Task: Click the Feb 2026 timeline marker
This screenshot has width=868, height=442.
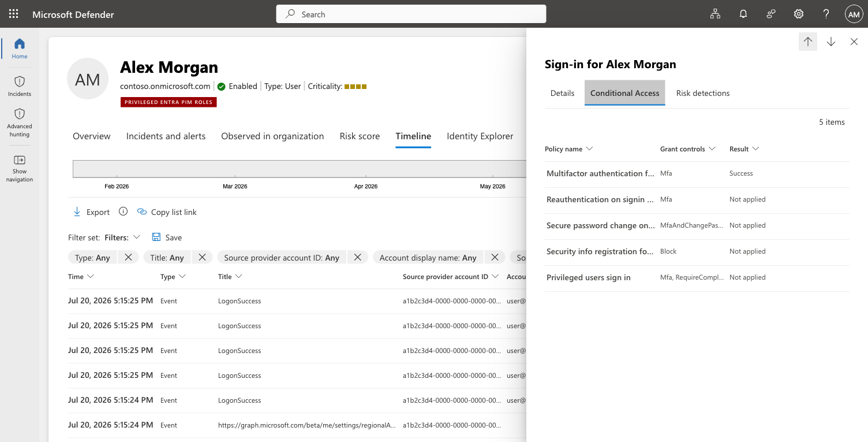Action: 117,186
